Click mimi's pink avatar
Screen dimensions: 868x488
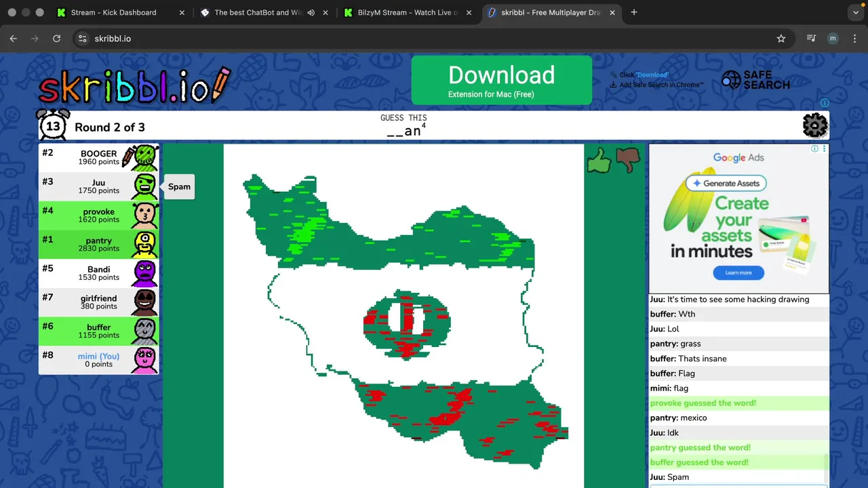144,360
